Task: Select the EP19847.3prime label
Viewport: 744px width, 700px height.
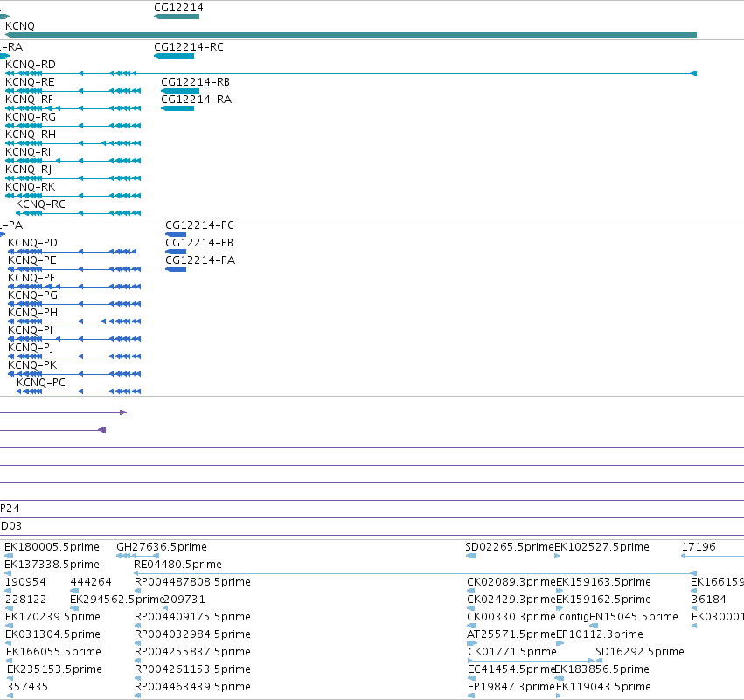Action: coord(511,688)
